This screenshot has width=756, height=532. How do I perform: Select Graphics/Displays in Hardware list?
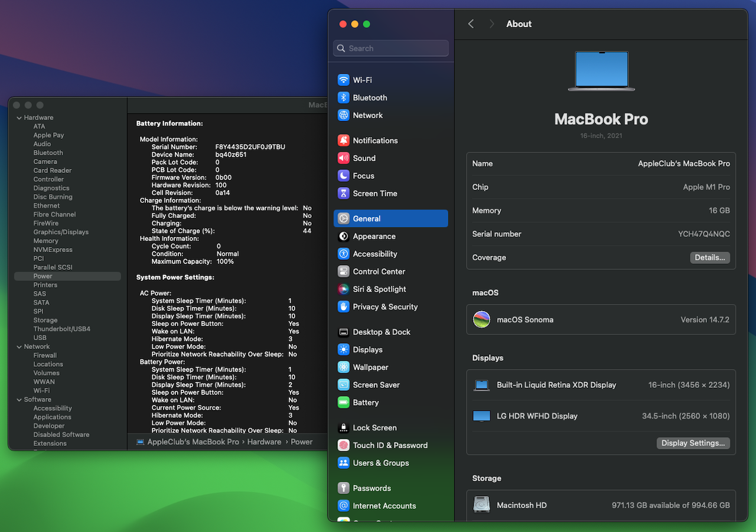[x=61, y=232]
